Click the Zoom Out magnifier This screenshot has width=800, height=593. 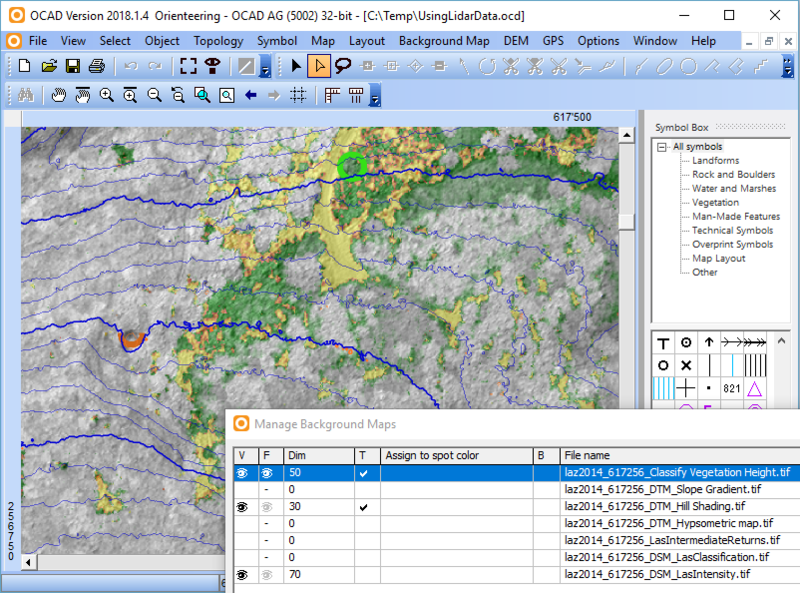[x=154, y=95]
